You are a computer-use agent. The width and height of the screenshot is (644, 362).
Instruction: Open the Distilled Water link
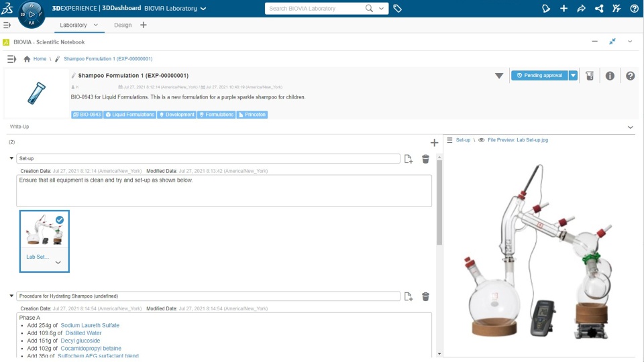pos(83,333)
